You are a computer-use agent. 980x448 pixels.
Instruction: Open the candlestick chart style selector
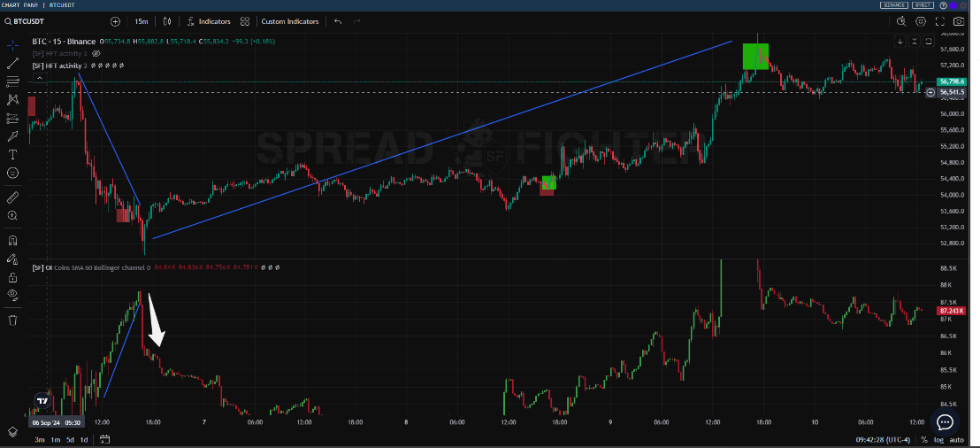point(167,21)
